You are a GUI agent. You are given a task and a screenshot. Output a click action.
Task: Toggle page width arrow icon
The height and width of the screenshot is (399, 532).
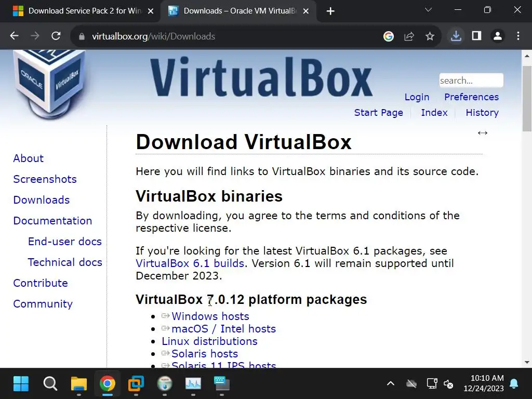[483, 133]
